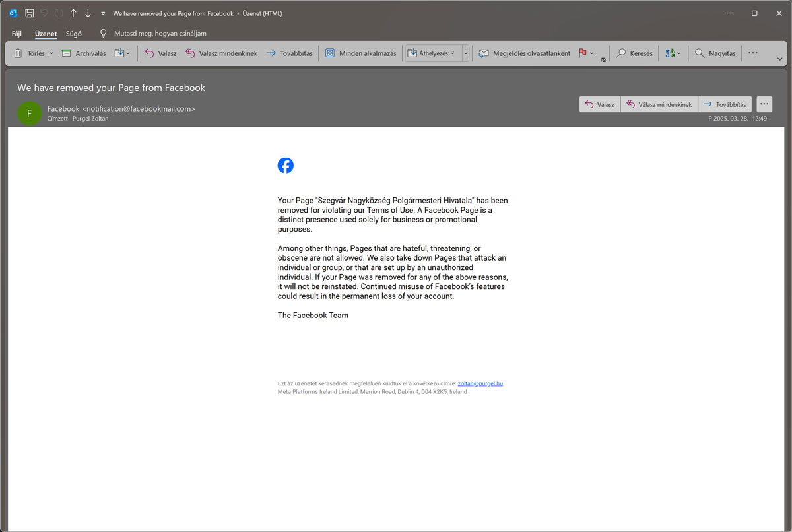Click the save icon in title bar
This screenshot has width=792, height=532.
[29, 13]
